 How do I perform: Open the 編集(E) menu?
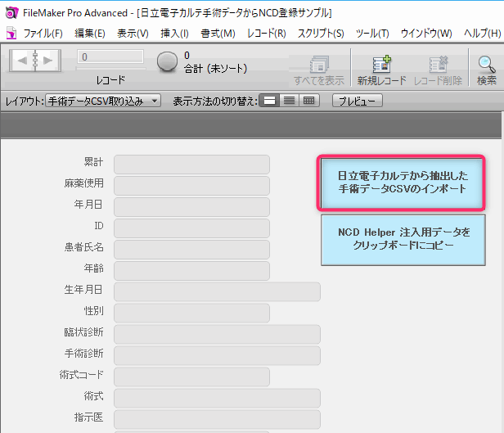(x=90, y=33)
